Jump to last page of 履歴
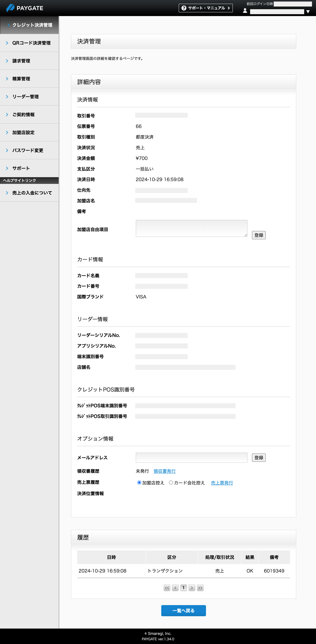This screenshot has width=316, height=644. [x=200, y=588]
